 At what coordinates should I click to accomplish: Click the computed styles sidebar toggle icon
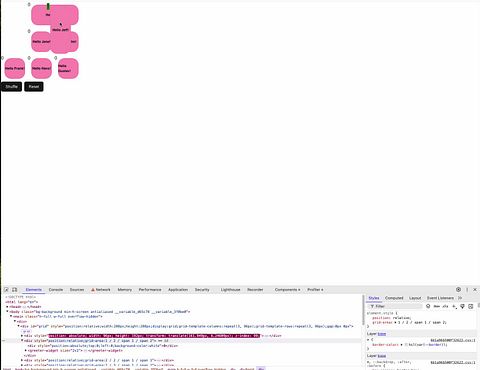click(471, 306)
